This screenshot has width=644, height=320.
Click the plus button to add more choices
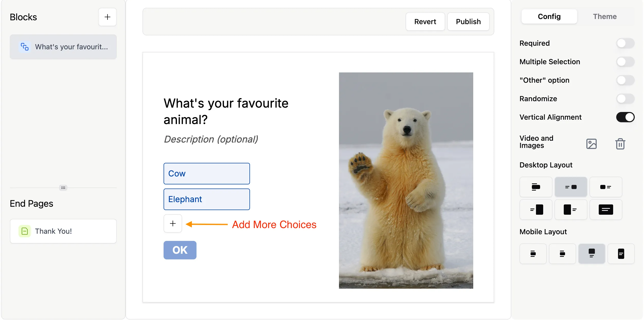point(173,223)
